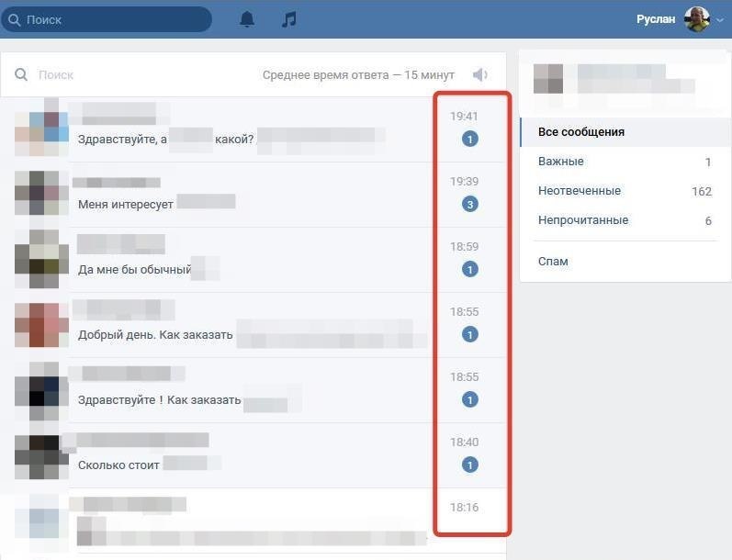Screen dimensions: 732x560
Task: Select the Непрочитанные filter
Action: click(625, 220)
